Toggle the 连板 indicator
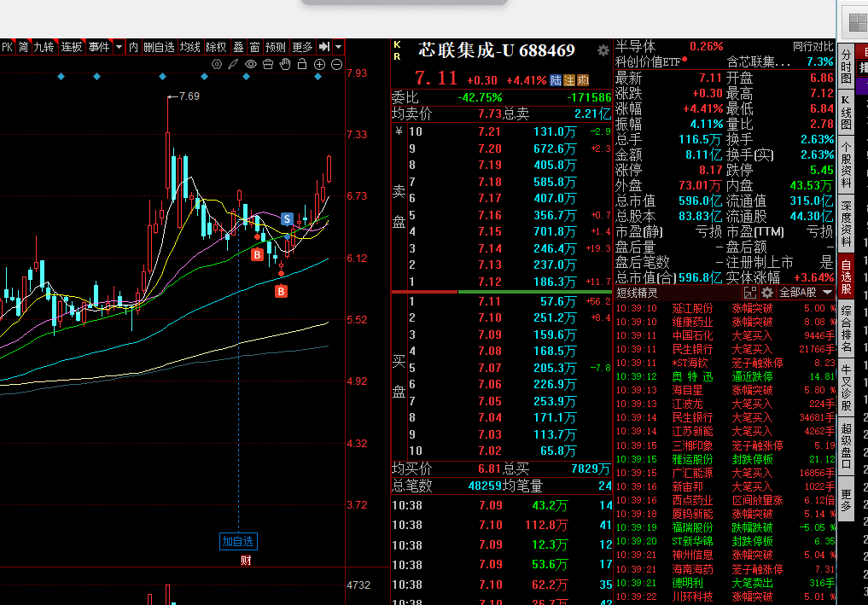This screenshot has height=605, width=868. click(72, 47)
